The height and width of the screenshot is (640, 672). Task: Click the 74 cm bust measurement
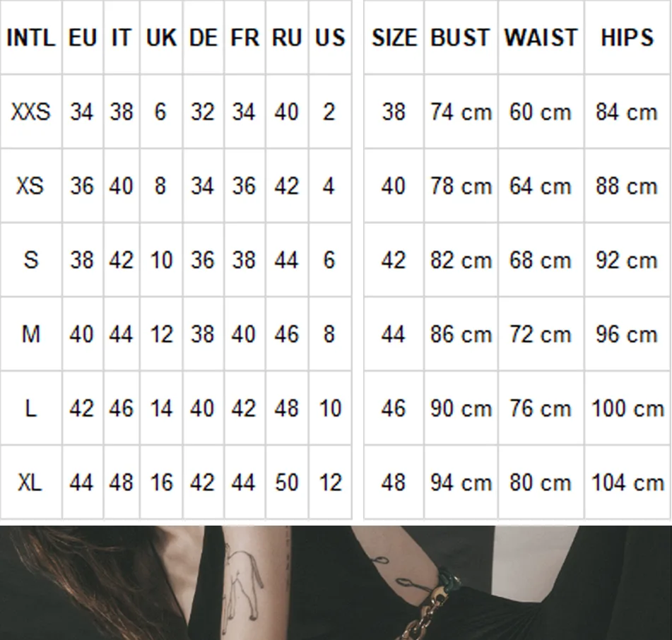click(461, 112)
